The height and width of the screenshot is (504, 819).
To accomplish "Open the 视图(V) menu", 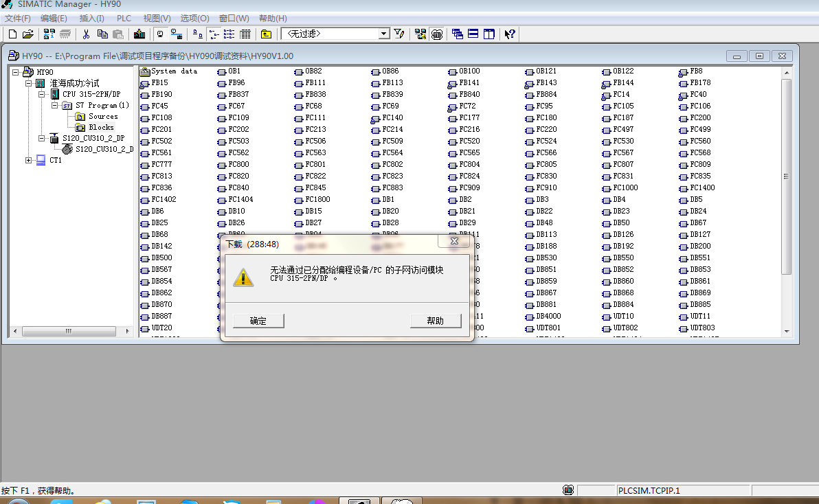I will pos(157,19).
